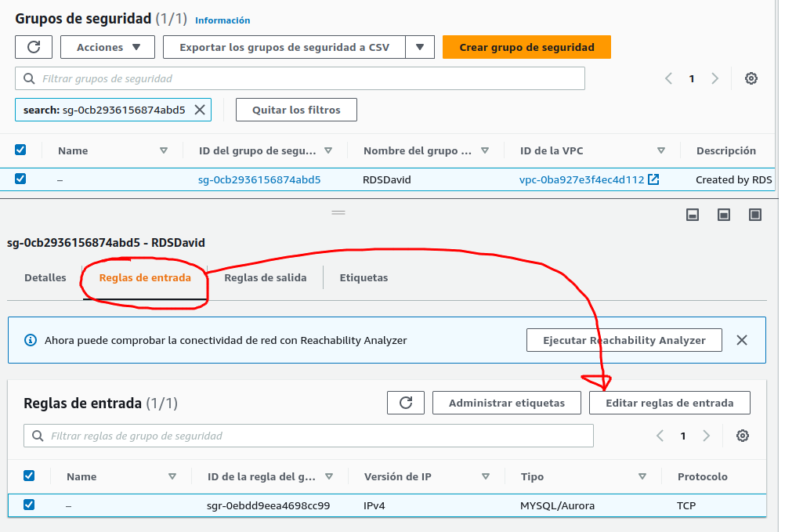Expand the export CSV split-button arrow

pos(420,47)
